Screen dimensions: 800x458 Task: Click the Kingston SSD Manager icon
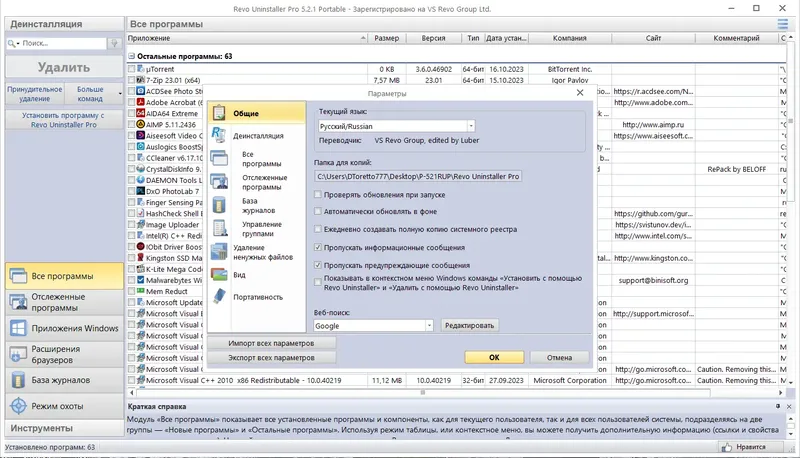[x=141, y=258]
